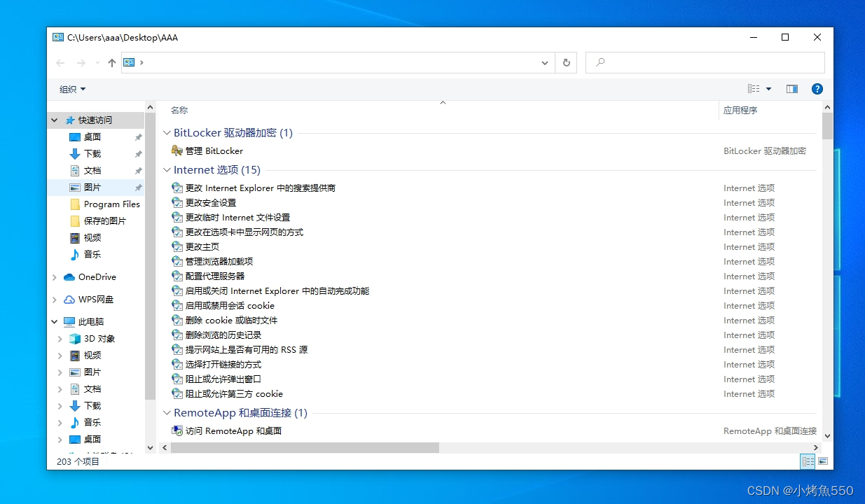The image size is (865, 504).
Task: Open the view options dropdown arrow
Action: 768,89
